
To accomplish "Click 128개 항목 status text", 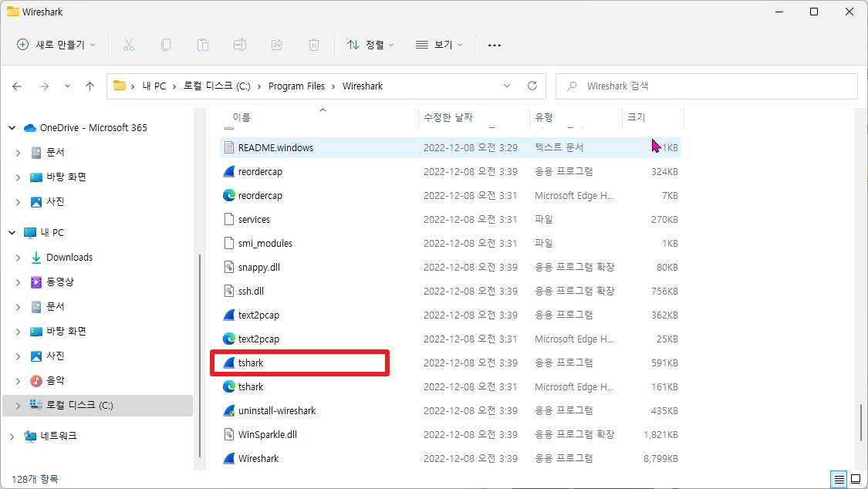I will (35, 479).
